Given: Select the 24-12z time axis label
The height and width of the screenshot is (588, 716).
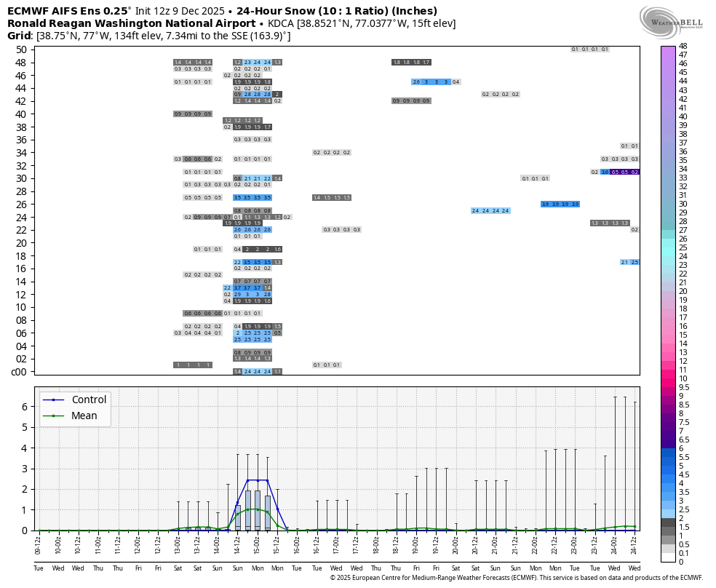Looking at the screenshot, I should tap(635, 543).
